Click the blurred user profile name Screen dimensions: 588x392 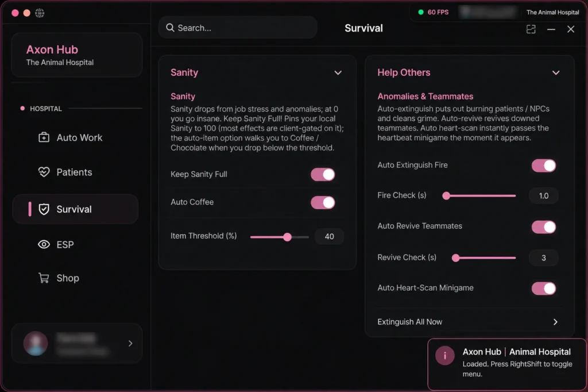click(x=76, y=339)
